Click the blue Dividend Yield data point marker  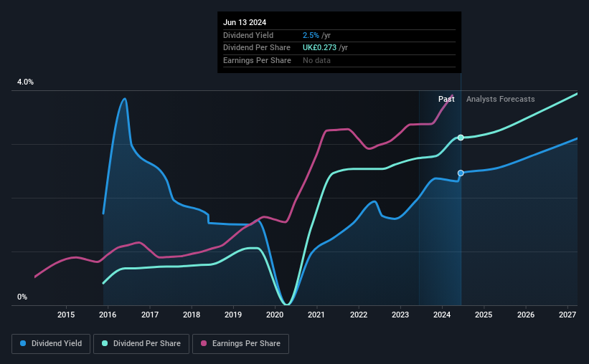pos(461,173)
